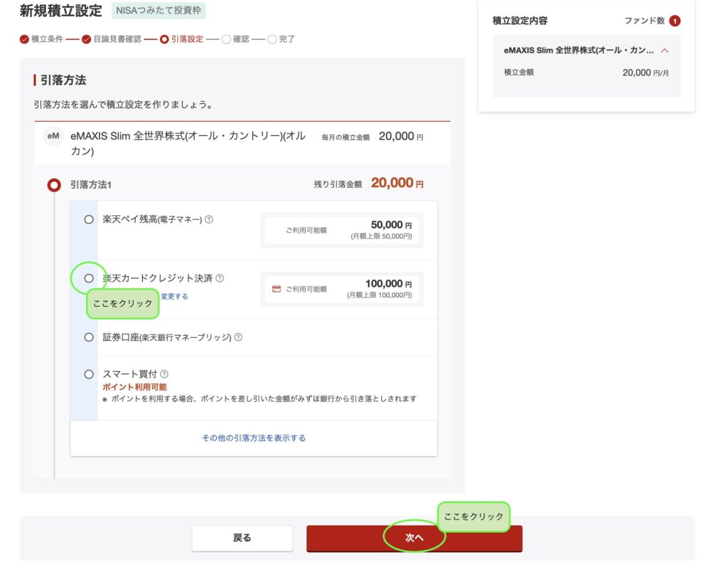This screenshot has height=562, width=728.
Task: Select the 引落設定 step indicator
Action: point(181,39)
